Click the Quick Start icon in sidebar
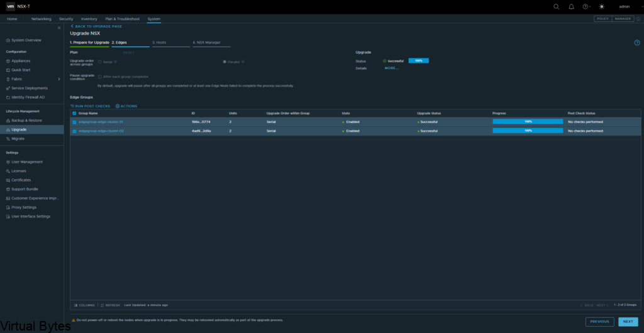 coord(8,70)
